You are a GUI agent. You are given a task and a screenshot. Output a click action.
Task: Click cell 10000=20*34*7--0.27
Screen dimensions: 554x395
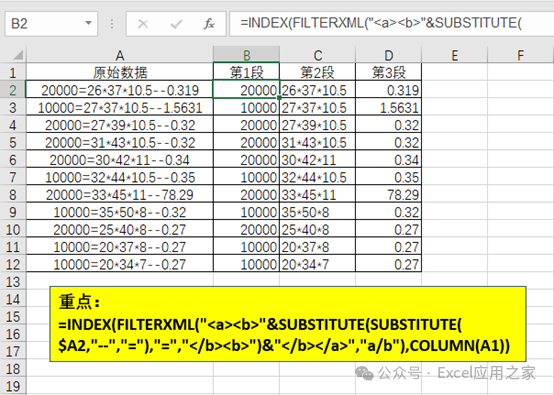tap(120, 264)
